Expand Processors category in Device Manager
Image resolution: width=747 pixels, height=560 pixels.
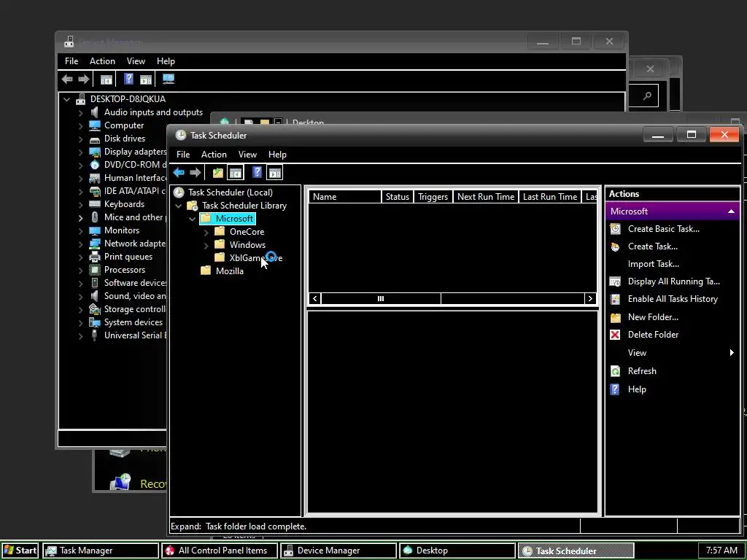coord(80,271)
